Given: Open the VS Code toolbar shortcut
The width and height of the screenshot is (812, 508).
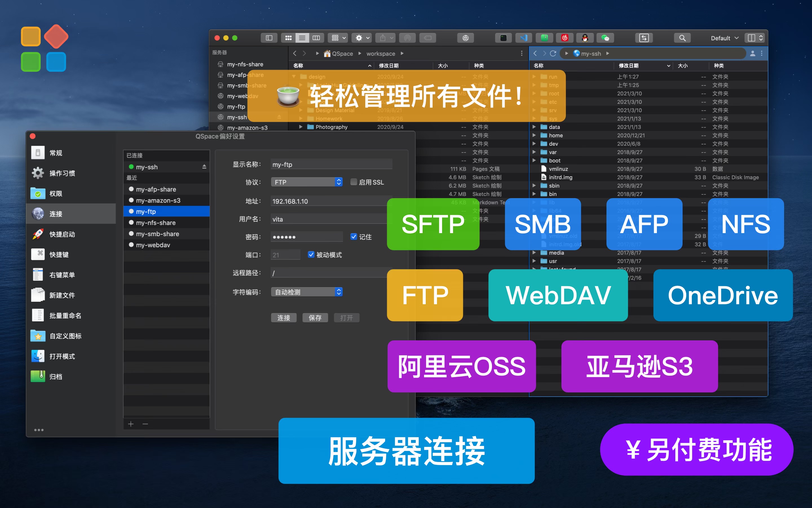Looking at the screenshot, I should (524, 38).
